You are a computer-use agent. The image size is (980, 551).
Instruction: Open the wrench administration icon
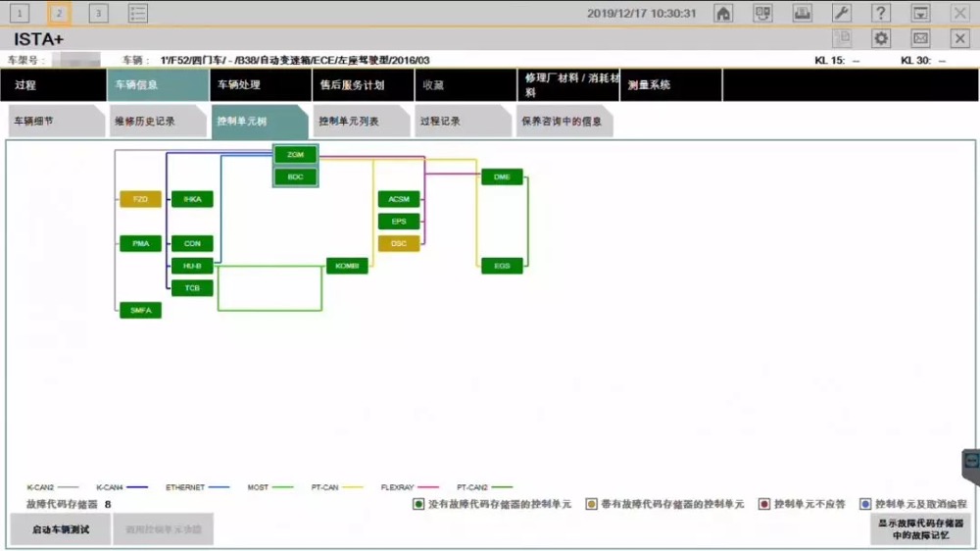(x=841, y=13)
